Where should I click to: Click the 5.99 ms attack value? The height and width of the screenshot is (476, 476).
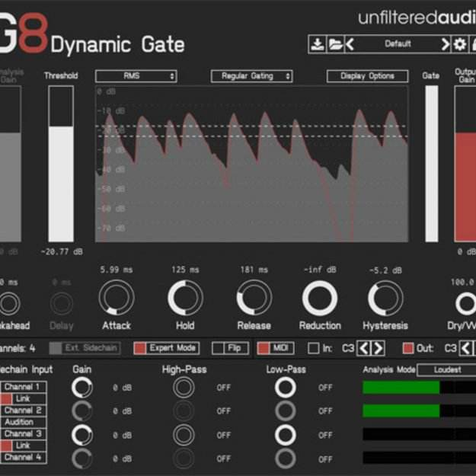(x=117, y=270)
